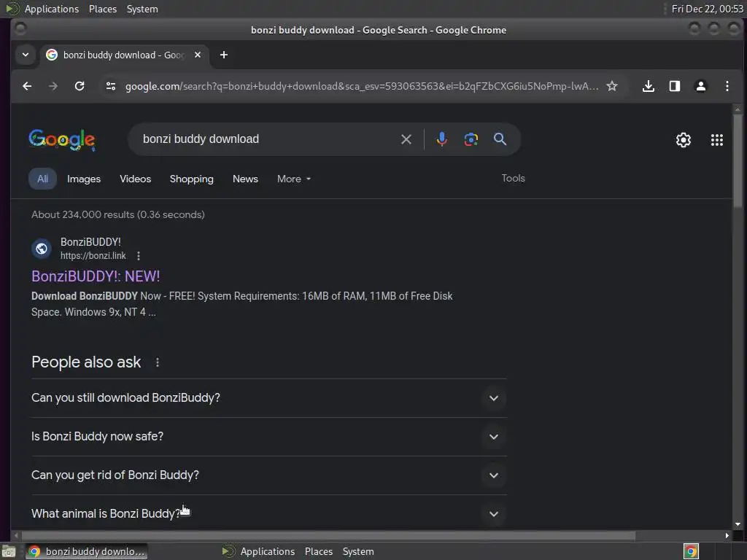Click the "People also ask" heading
The width and height of the screenshot is (747, 560).
[x=86, y=362]
